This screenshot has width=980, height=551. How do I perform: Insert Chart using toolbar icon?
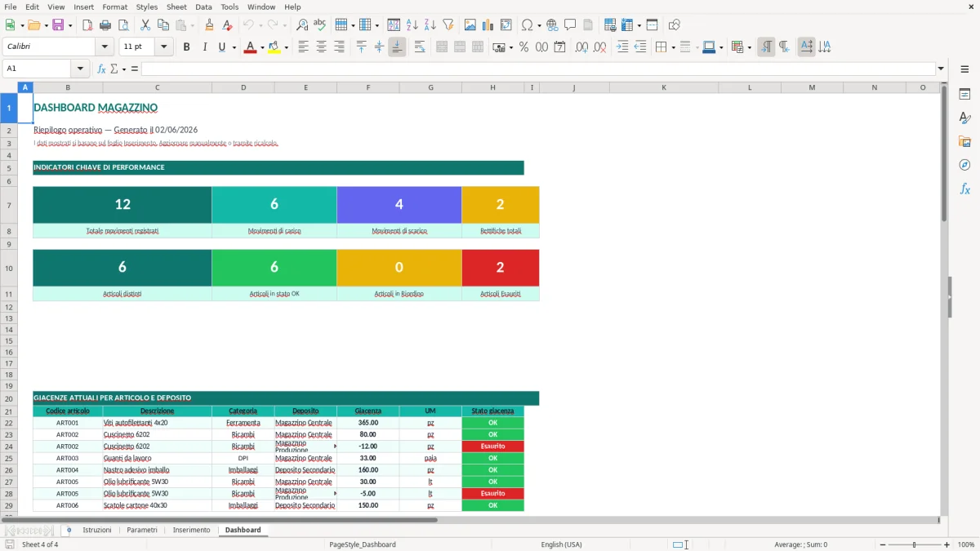[488, 25]
